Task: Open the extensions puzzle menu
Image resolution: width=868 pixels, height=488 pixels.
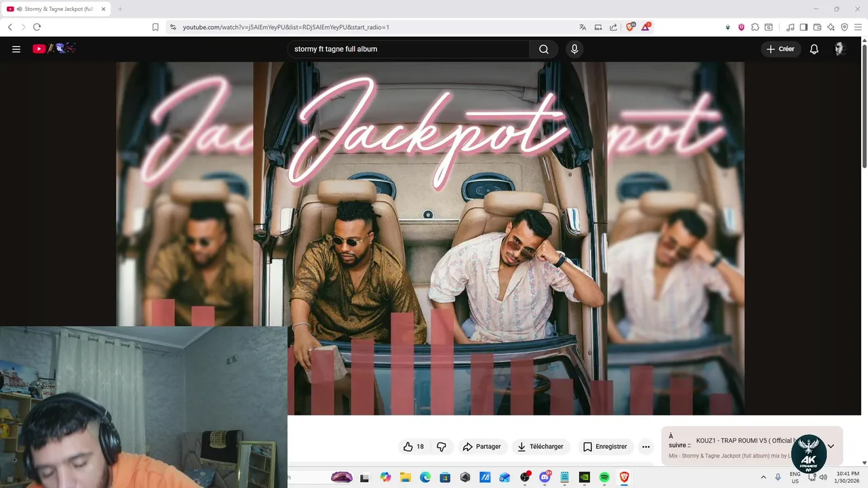Action: pyautogui.click(x=755, y=27)
